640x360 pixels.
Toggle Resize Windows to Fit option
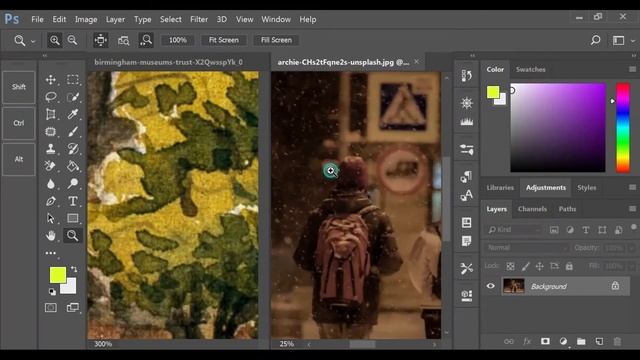point(100,40)
